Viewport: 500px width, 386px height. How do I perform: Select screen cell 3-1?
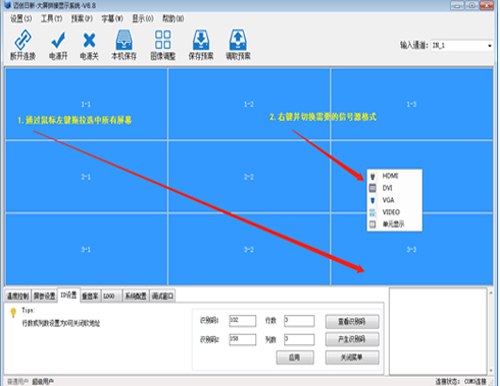86,249
